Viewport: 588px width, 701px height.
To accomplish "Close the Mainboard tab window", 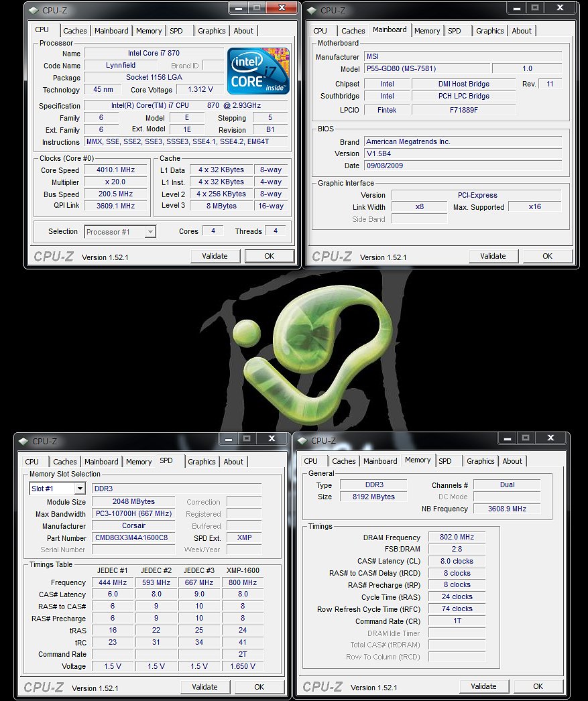I will (x=561, y=7).
